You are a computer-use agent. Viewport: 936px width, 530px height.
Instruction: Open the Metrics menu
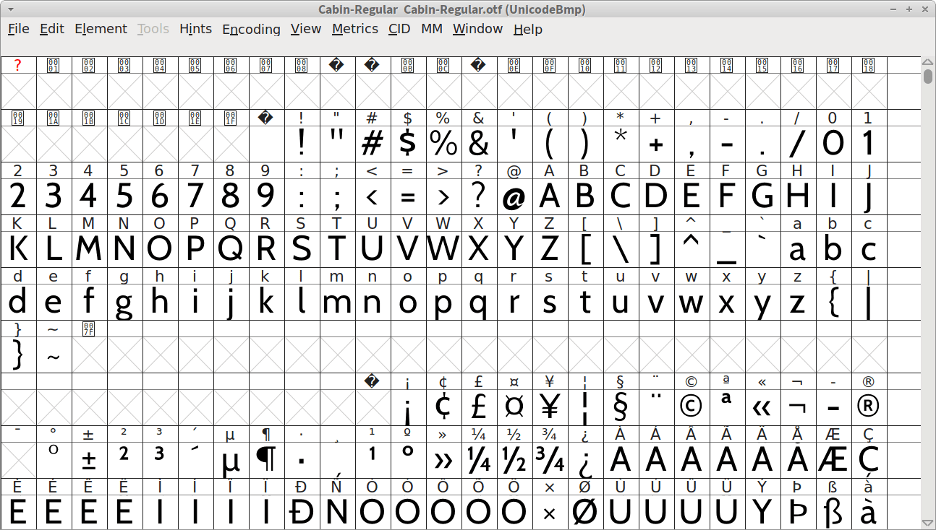click(355, 29)
